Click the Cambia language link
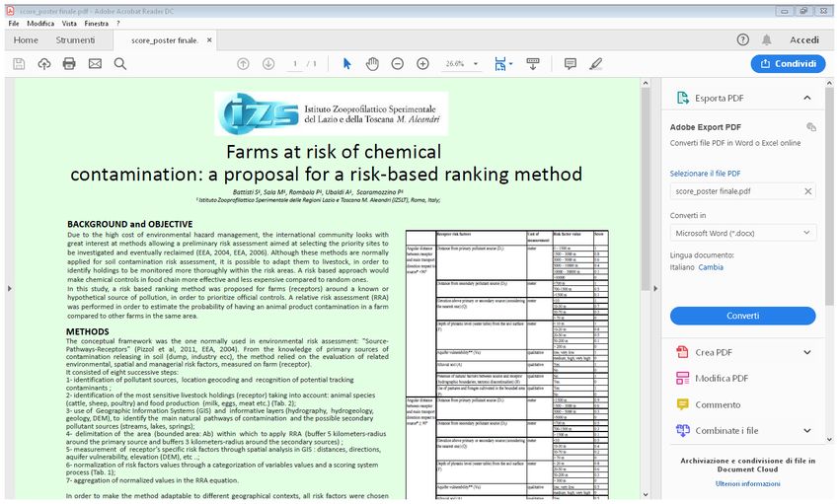Image resolution: width=839 pixels, height=504 pixels. [711, 267]
